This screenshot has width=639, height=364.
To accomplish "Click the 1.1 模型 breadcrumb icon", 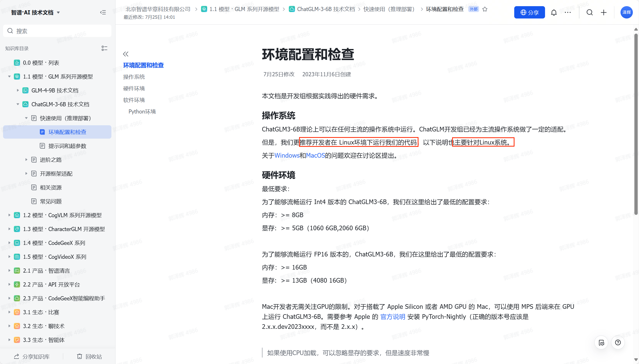I will [x=204, y=9].
